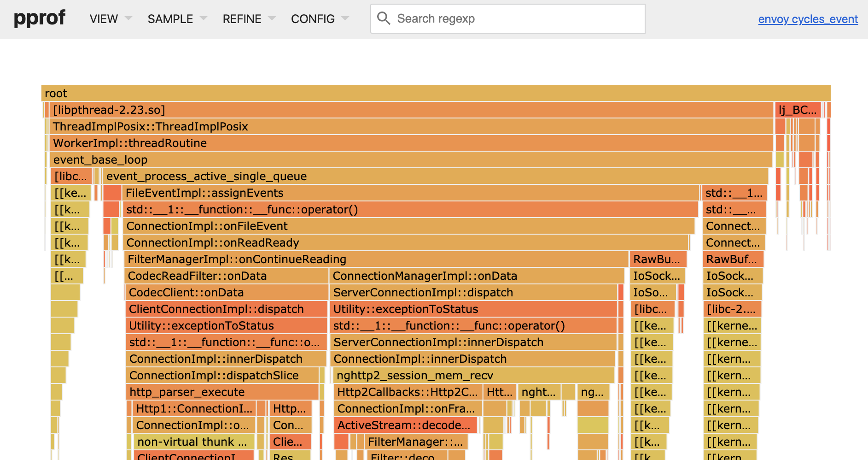
Task: Select the Http1::ConnectionI... frame
Action: (194, 408)
